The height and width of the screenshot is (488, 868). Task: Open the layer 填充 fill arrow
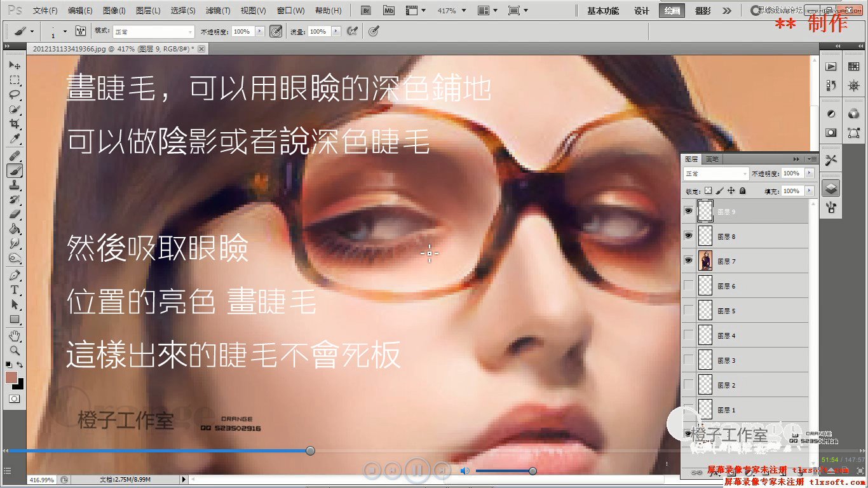tap(810, 191)
